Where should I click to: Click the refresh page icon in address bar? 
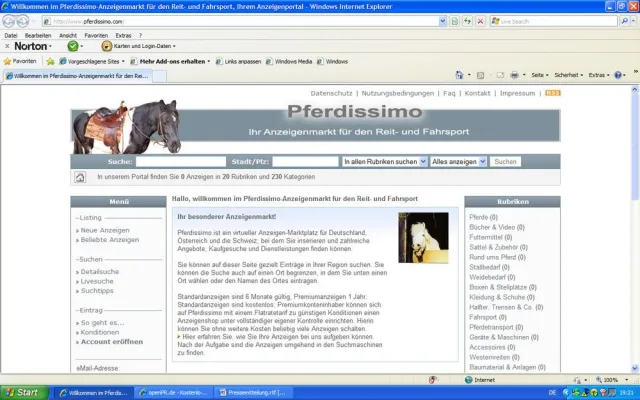pyautogui.click(x=468, y=20)
